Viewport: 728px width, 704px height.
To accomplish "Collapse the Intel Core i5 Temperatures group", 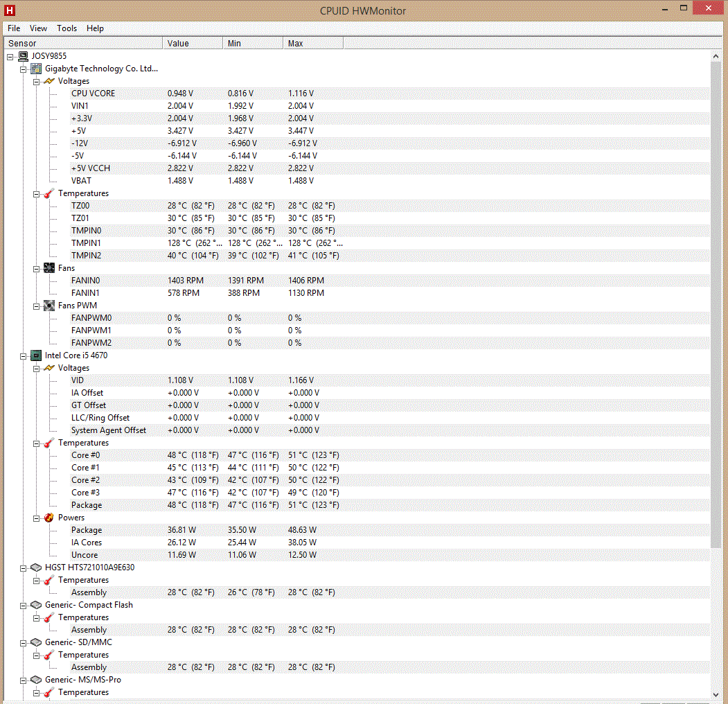I will tap(36, 444).
